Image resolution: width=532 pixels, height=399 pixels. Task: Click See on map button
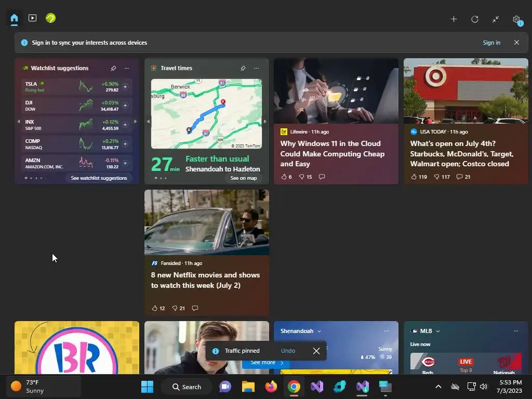pyautogui.click(x=243, y=178)
